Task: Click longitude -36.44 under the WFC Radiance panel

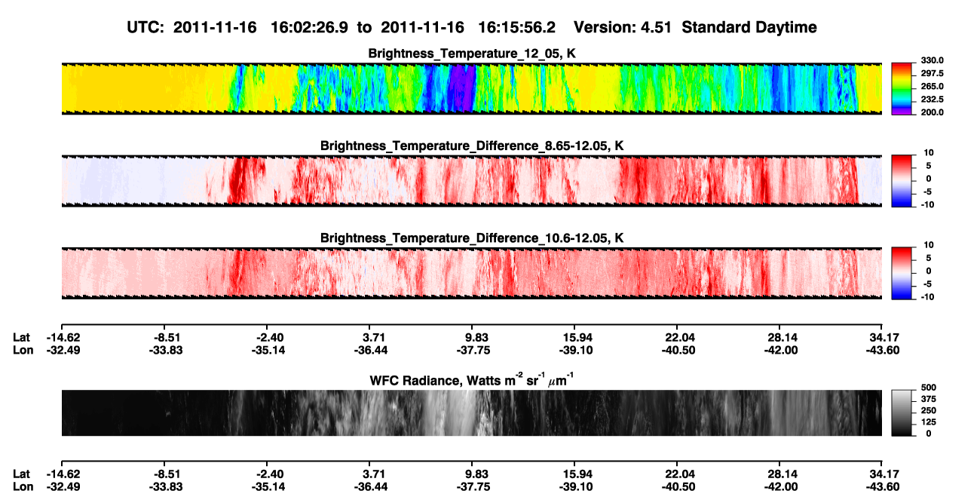Action: click(372, 487)
